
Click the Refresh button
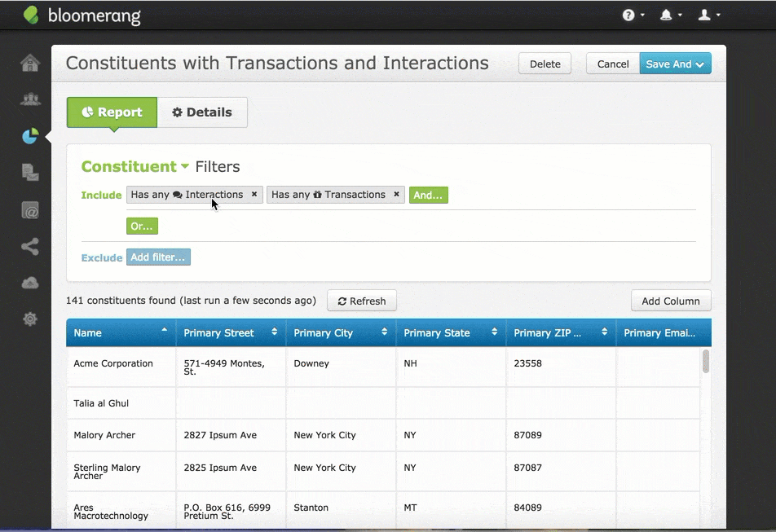click(362, 301)
